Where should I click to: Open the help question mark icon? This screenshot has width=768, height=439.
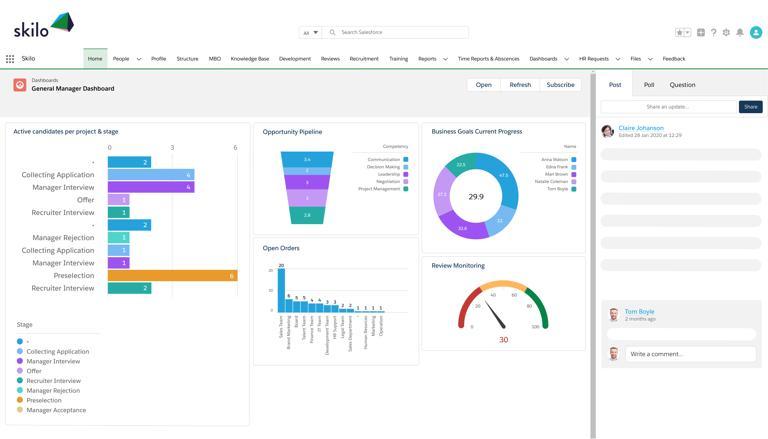pyautogui.click(x=714, y=32)
